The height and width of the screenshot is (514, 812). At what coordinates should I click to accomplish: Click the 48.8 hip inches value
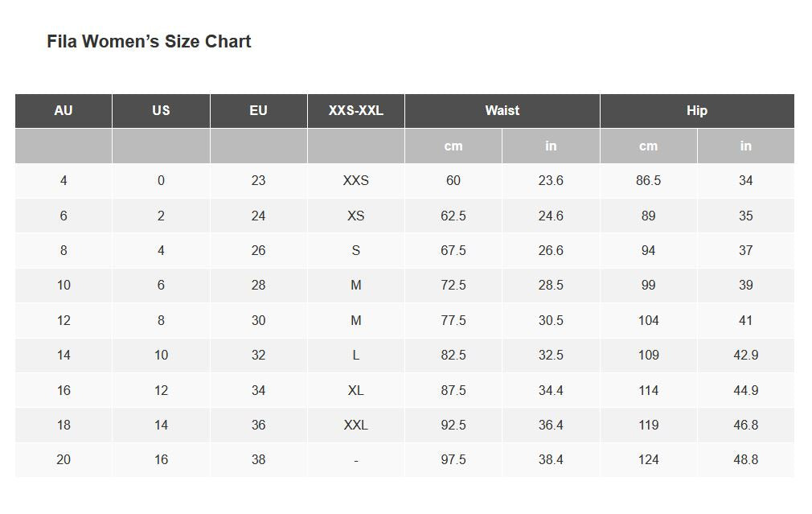745,460
